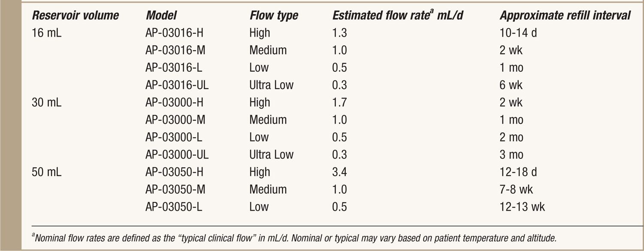Click the 12-13 wk refill interval
Viewport: 644px width, 251px height.
[522, 207]
